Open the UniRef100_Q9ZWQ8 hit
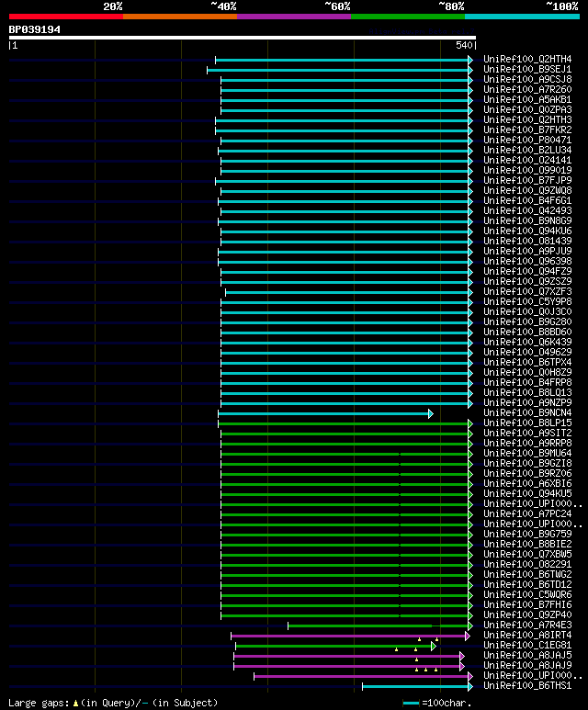This screenshot has height=710, width=588. pyautogui.click(x=527, y=191)
